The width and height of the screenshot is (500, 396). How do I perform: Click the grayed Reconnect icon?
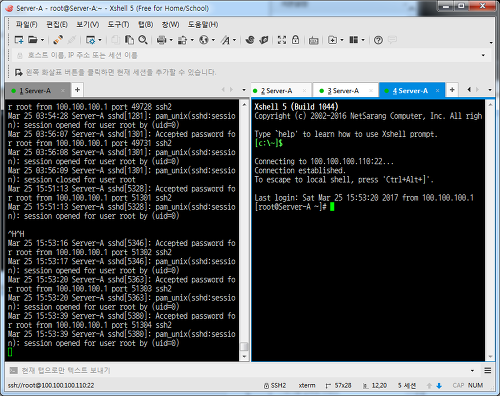point(72,40)
